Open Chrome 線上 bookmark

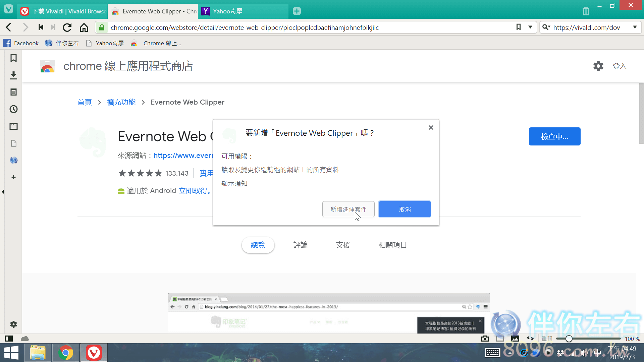pos(156,43)
